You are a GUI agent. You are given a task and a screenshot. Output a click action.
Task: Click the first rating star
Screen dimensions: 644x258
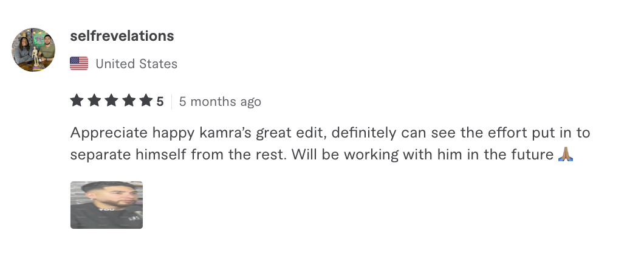click(77, 101)
